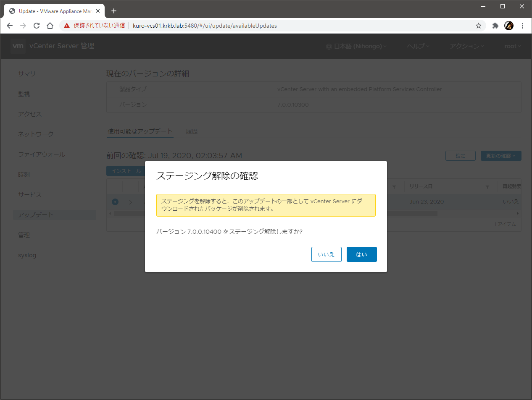
Task: Open the root user dropdown
Action: 512,46
